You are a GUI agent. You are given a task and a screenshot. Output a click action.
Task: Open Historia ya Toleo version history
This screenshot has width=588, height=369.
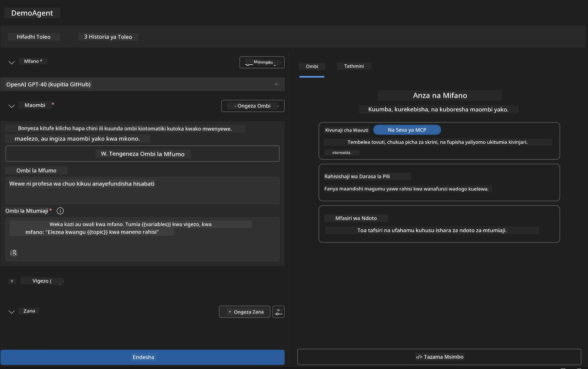(x=108, y=37)
